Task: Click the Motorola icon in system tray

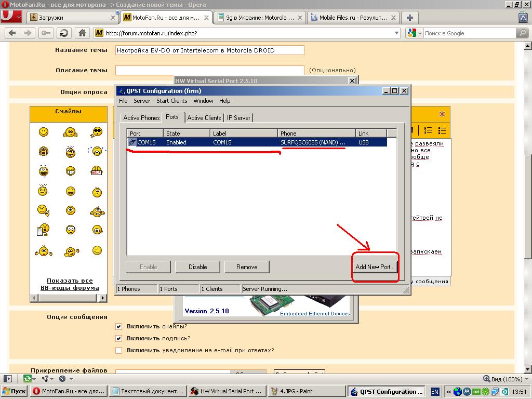Action: [x=467, y=392]
